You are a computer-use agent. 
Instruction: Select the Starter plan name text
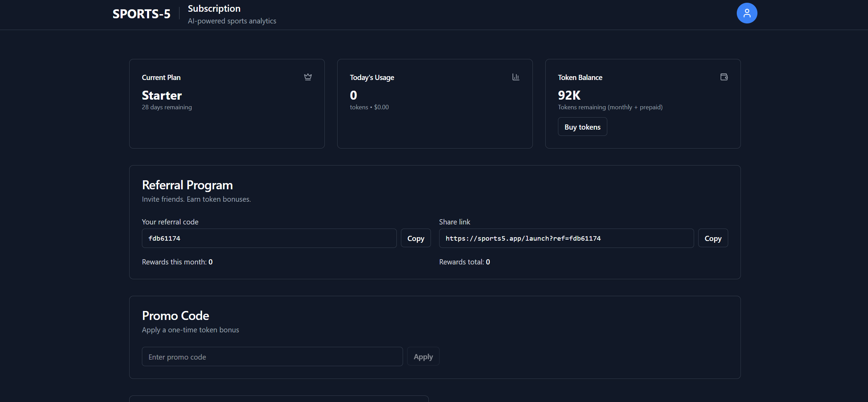(162, 96)
